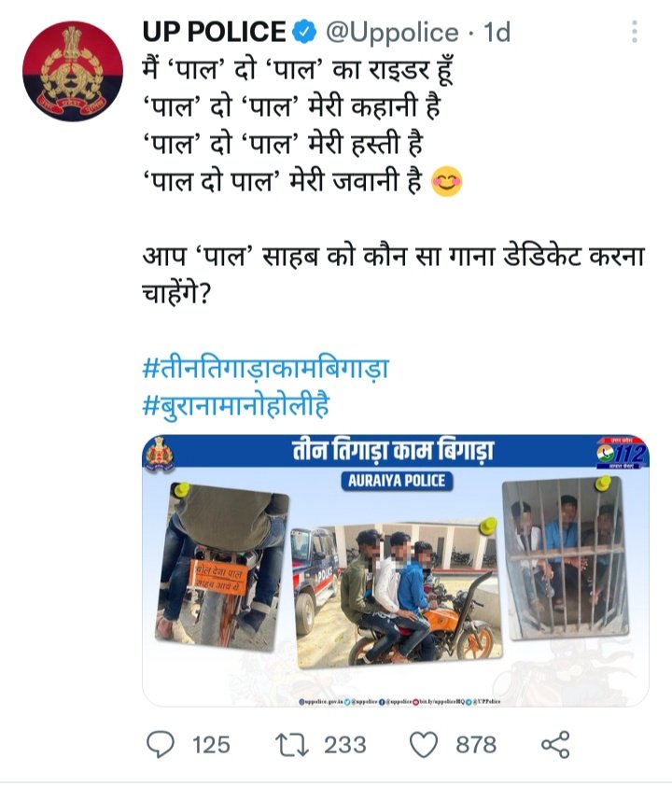Open the three-dot more options menu
Screen dimensions: 672x786
click(x=635, y=32)
